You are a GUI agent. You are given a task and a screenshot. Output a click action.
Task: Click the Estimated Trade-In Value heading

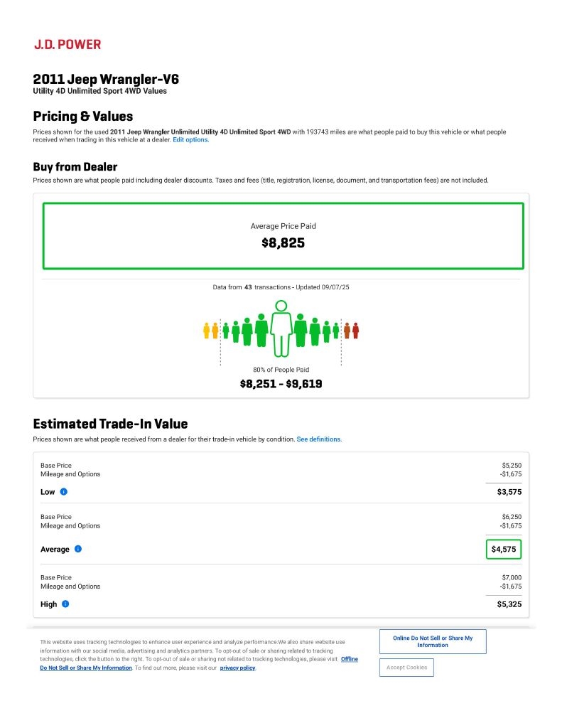coord(110,424)
